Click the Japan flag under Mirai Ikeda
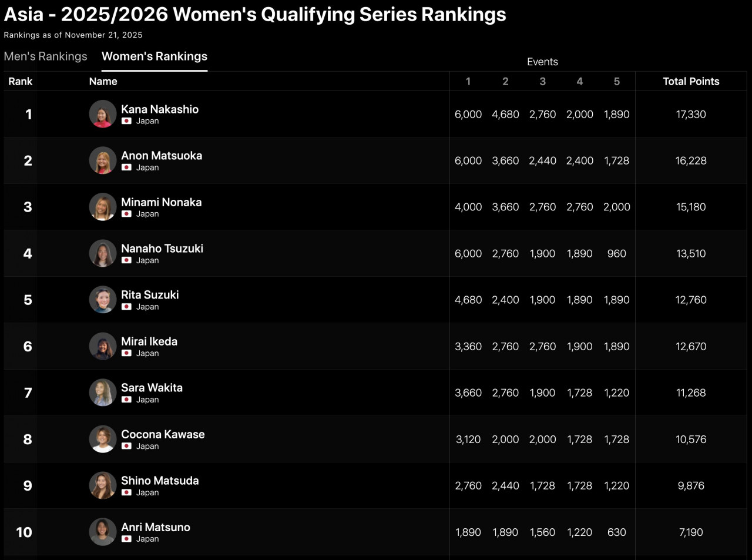752x560 pixels. click(126, 353)
